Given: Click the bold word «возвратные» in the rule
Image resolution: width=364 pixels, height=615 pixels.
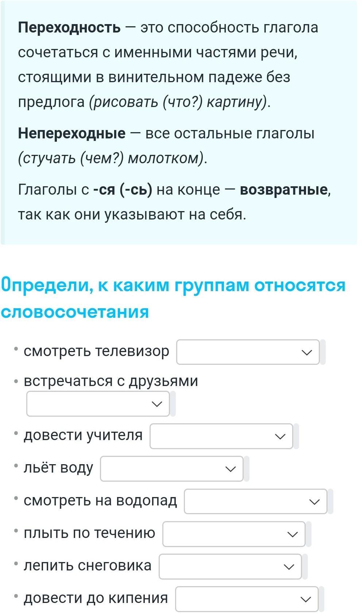Looking at the screenshot, I should [284, 190].
